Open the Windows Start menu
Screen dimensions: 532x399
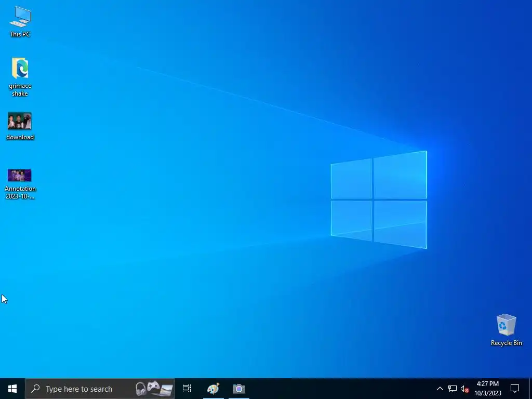[x=12, y=389]
